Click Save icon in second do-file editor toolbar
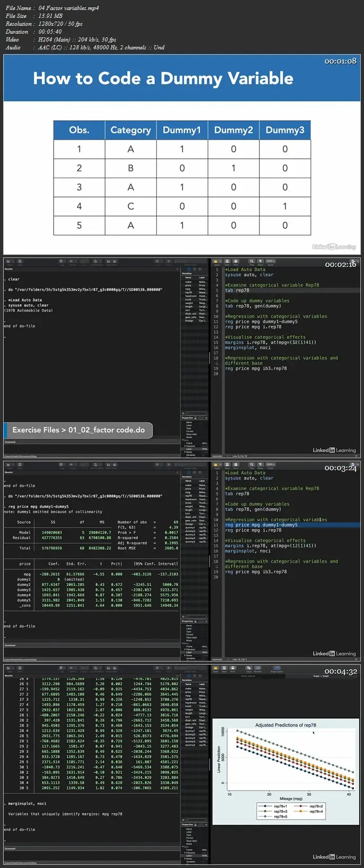The height and width of the screenshot is (868, 364). (x=227, y=465)
